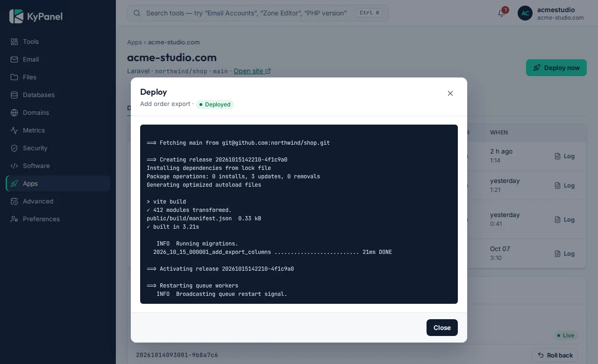Click the Deploy now button

tap(556, 68)
